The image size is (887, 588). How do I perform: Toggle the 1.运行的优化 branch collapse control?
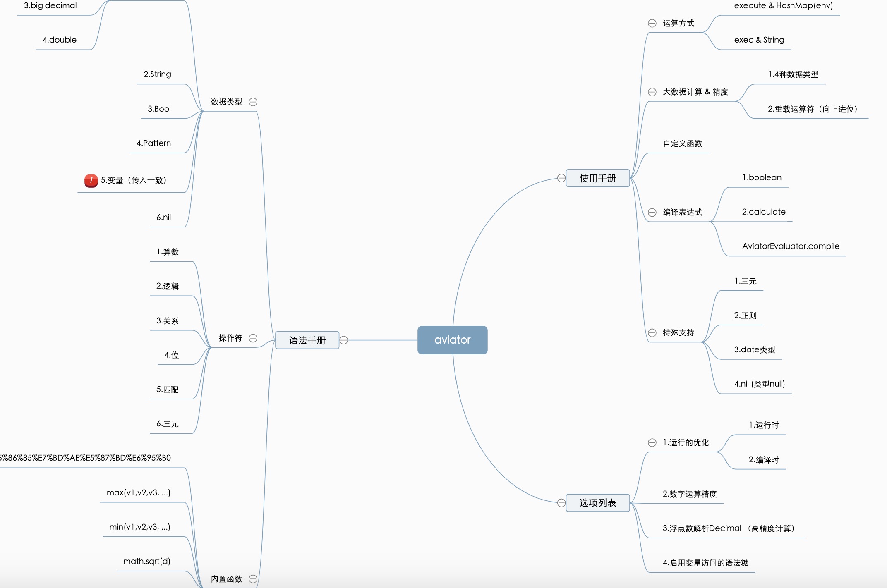coord(652,442)
